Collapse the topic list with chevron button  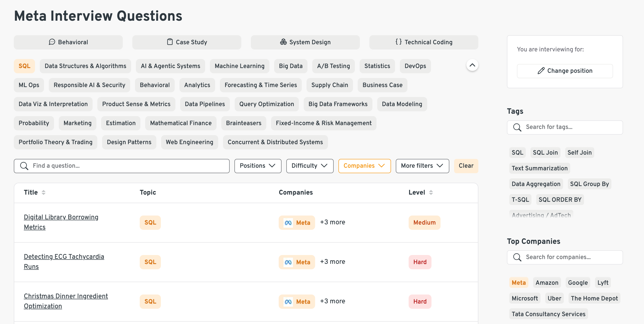(x=472, y=65)
